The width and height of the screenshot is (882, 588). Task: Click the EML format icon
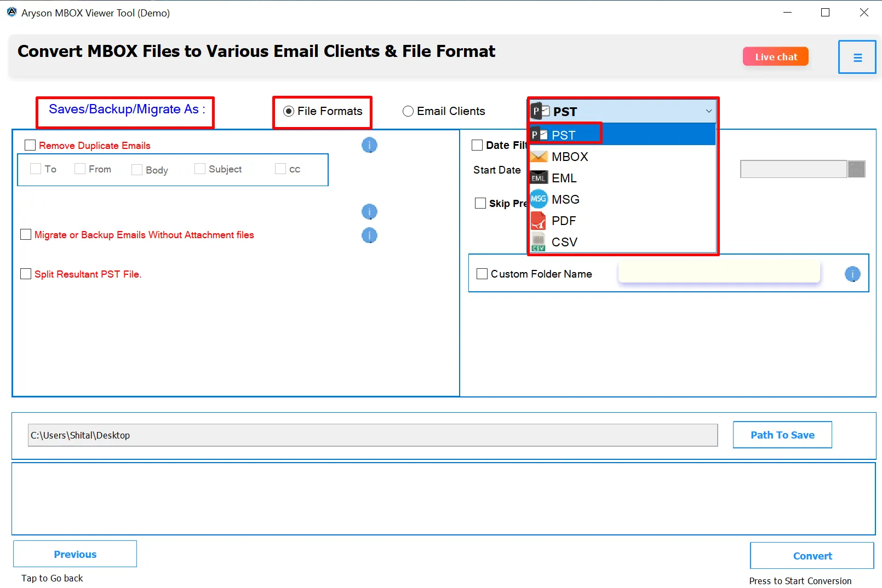click(539, 177)
